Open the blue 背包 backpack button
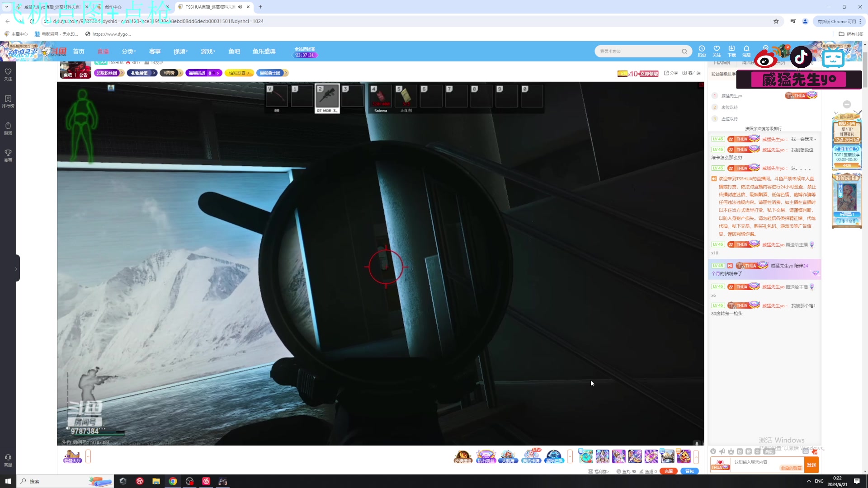 (x=689, y=471)
